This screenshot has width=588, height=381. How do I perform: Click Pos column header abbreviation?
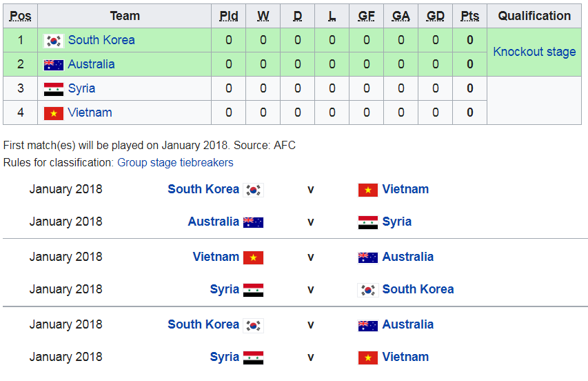(x=20, y=16)
